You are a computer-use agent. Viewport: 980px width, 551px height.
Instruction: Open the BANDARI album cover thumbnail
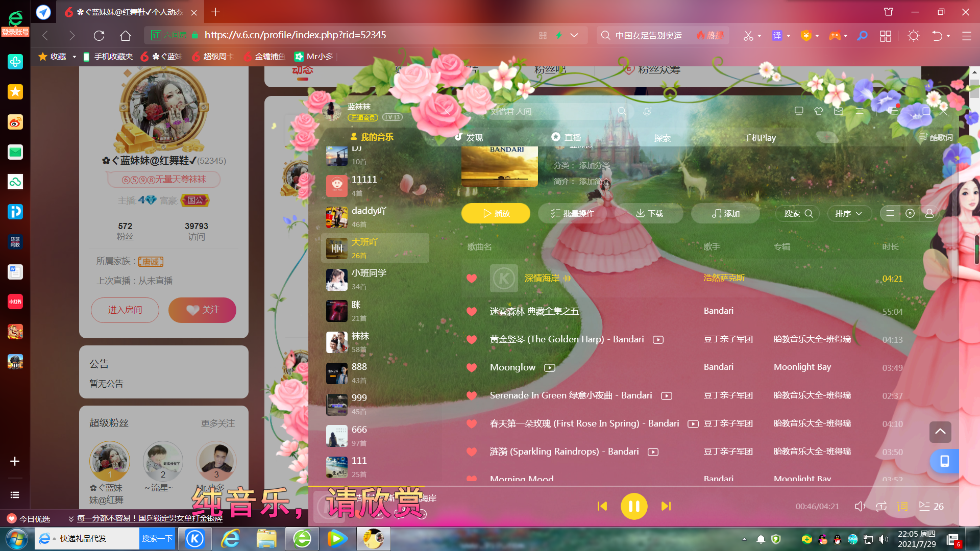coord(499,166)
